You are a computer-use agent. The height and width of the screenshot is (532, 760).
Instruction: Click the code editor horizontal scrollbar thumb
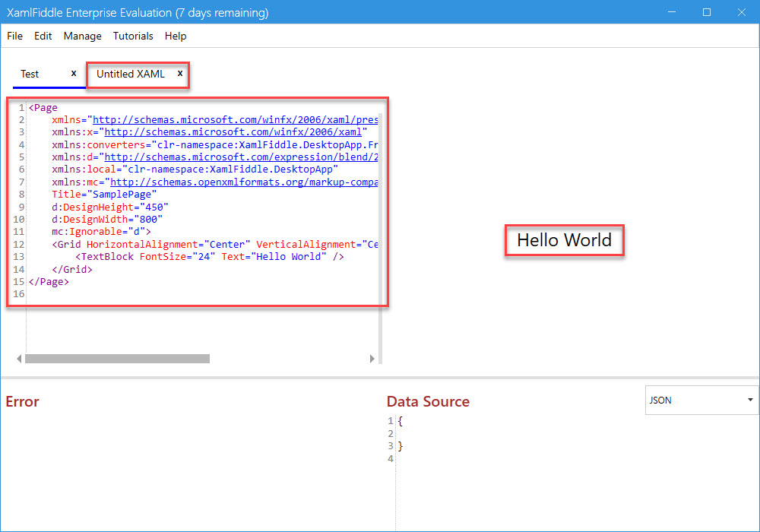[117, 359]
